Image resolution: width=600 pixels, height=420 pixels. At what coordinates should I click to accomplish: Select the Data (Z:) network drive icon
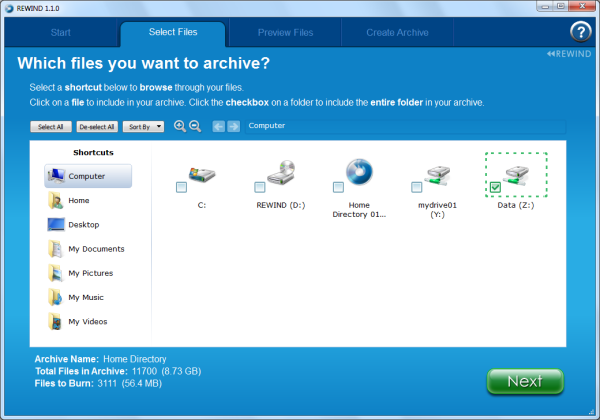[516, 175]
